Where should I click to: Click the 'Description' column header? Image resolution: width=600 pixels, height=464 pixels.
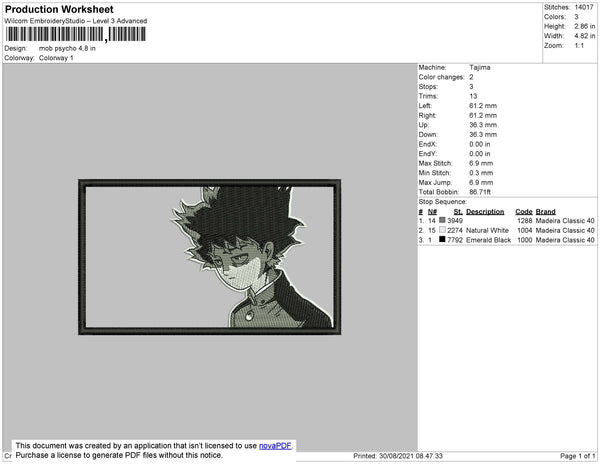pyautogui.click(x=485, y=212)
